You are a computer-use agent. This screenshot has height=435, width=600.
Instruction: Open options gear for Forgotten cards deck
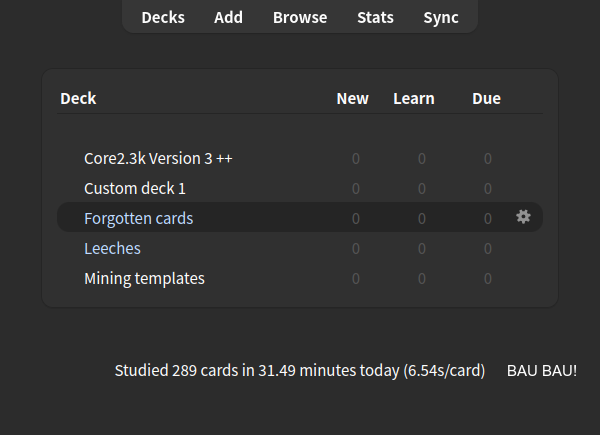point(523,217)
